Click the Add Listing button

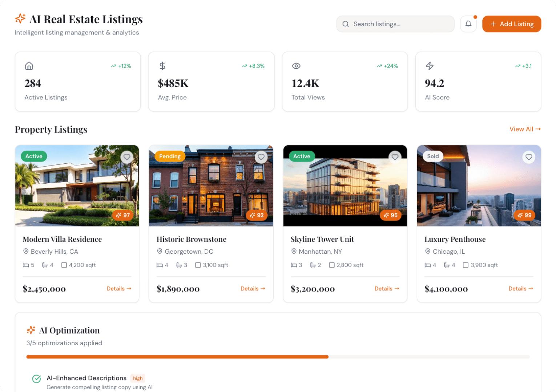[511, 24]
